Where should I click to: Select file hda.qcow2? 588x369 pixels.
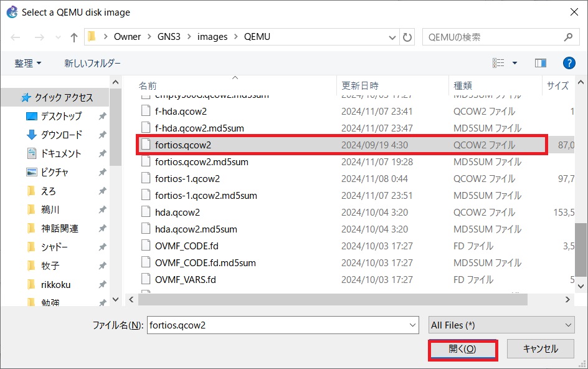click(x=177, y=213)
